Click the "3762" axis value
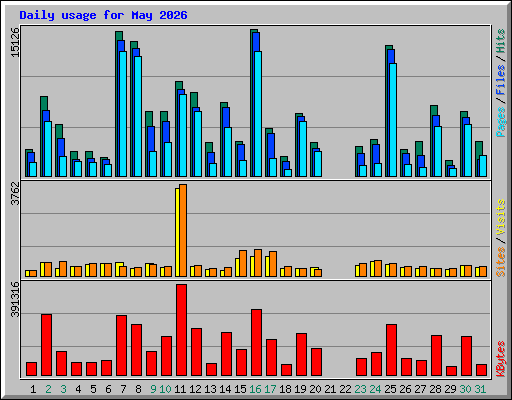Image resolution: width=512 pixels, height=400 pixels. (x=15, y=194)
